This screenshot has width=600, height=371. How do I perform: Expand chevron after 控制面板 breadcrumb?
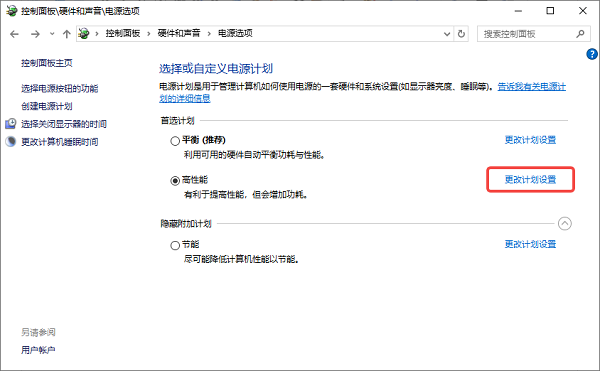149,34
